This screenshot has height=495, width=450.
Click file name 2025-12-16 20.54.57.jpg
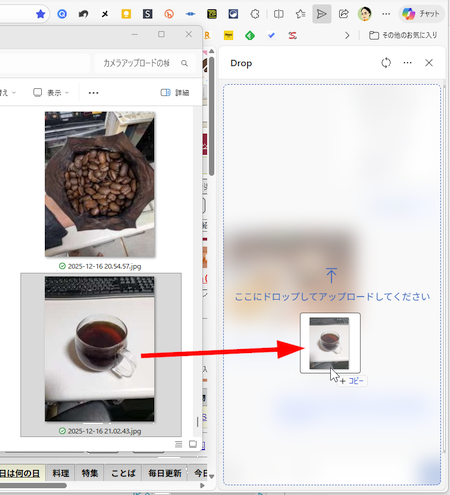tap(104, 266)
